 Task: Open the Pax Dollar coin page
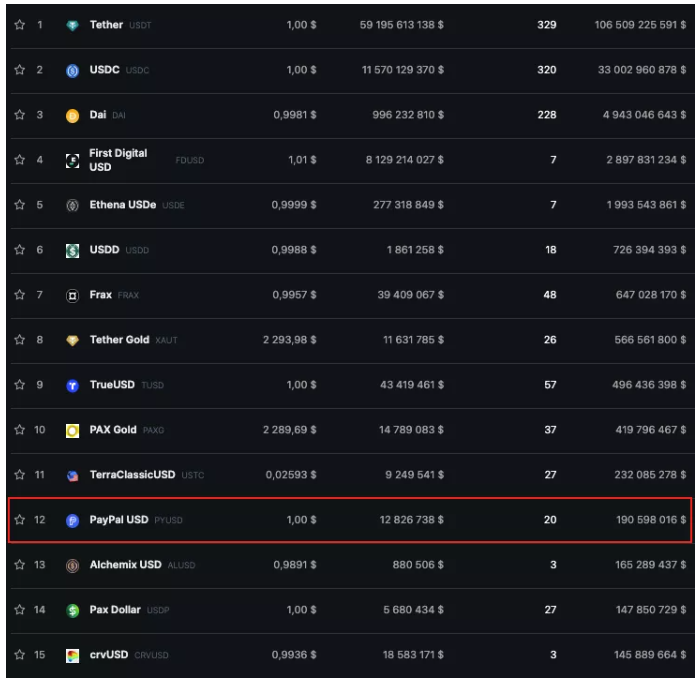[116, 610]
